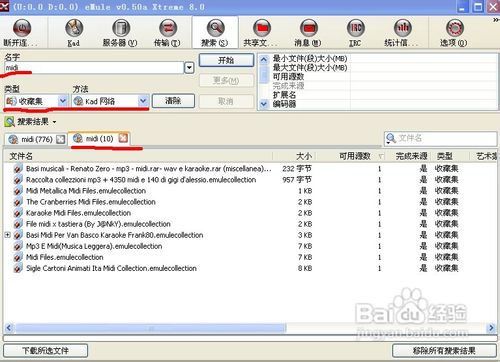Open the Servers (服务器) toolbar icon
Screen dimensions: 500x362
pyautogui.click(x=120, y=32)
